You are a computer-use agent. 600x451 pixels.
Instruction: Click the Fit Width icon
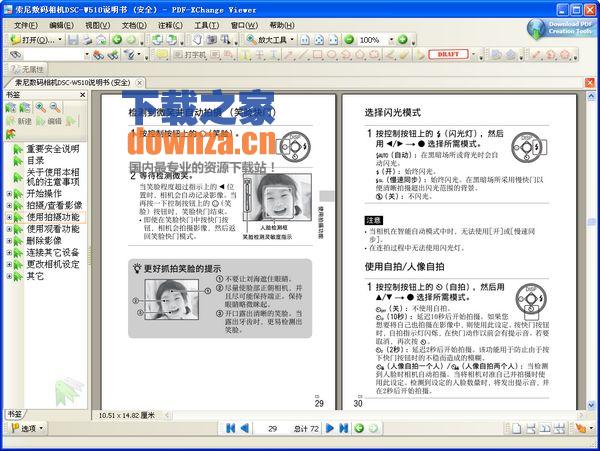click(333, 40)
